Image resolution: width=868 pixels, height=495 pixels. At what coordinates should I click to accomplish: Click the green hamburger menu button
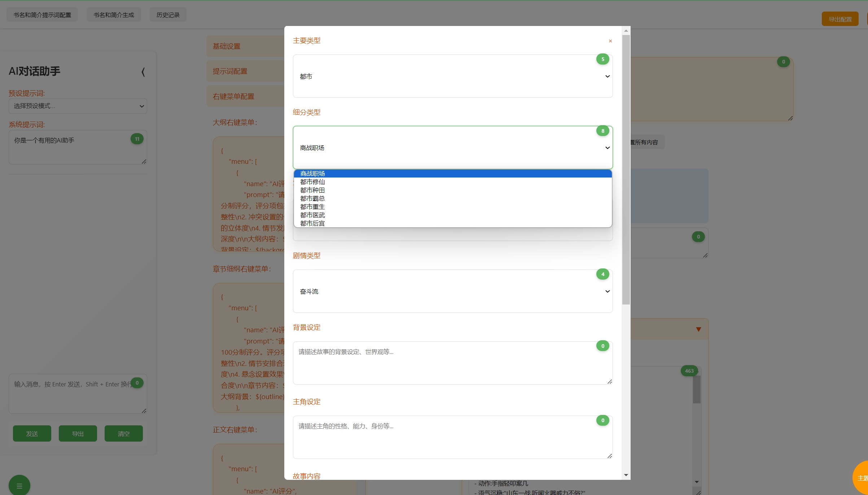[19, 486]
